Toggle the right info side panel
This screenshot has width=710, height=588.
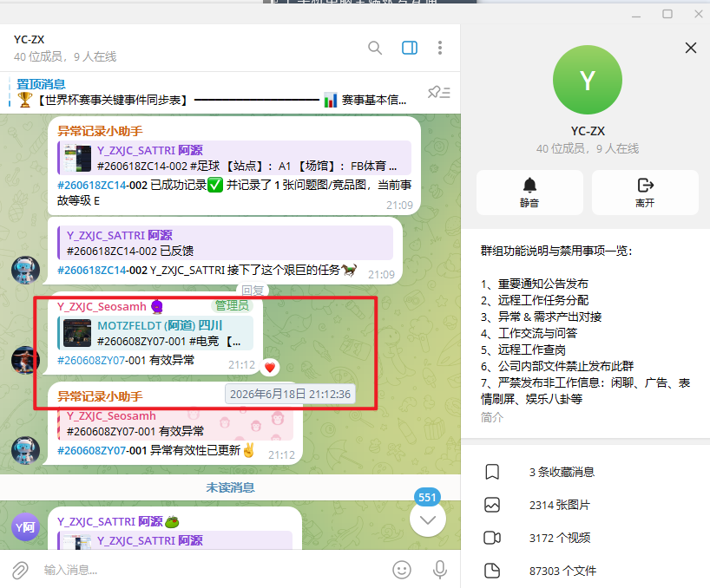pyautogui.click(x=410, y=48)
